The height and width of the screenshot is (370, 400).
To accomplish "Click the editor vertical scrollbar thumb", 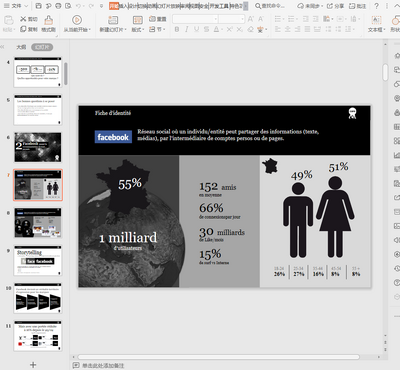I will click(x=385, y=72).
